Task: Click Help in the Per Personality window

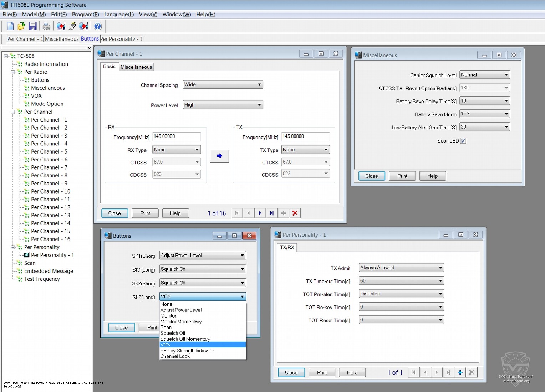Action: pyautogui.click(x=352, y=372)
